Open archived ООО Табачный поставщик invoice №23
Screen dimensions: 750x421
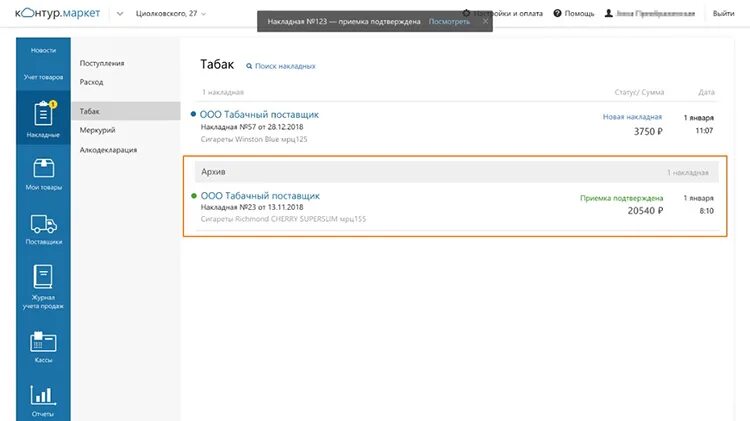click(x=260, y=196)
